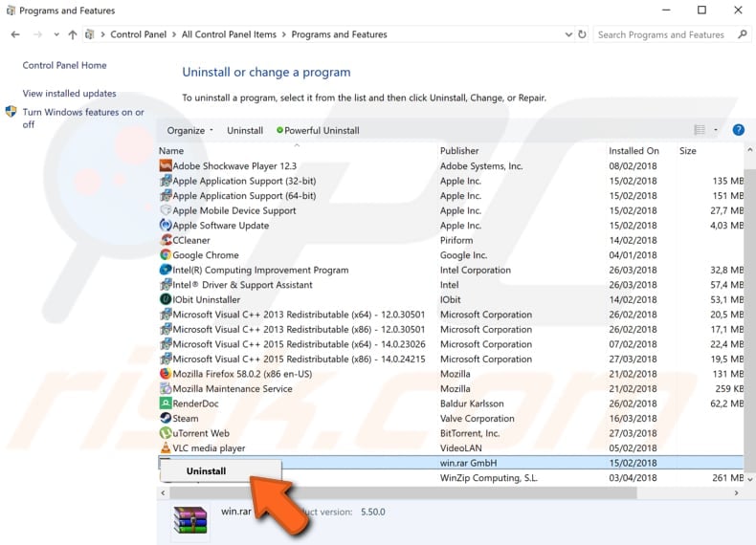
Task: Click the uTorrent Web icon
Action: pyautogui.click(x=166, y=433)
